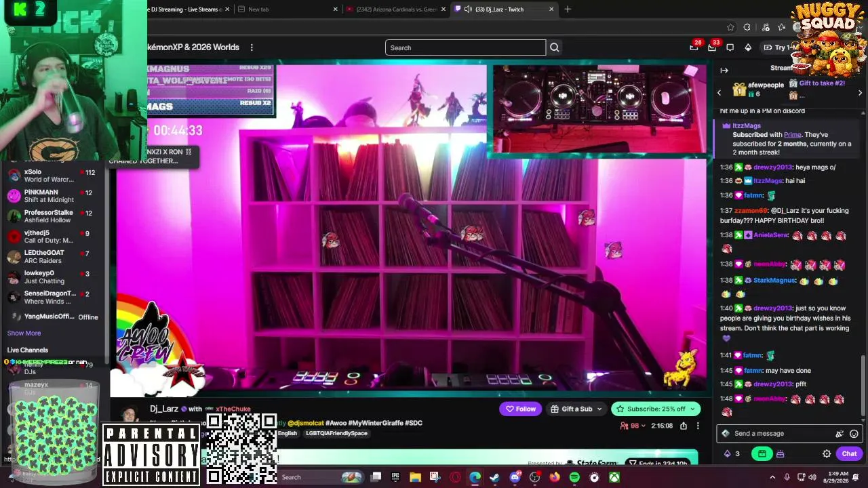Open notifications inbox with badge 33
Screen dimensions: 868x488
(x=712, y=47)
